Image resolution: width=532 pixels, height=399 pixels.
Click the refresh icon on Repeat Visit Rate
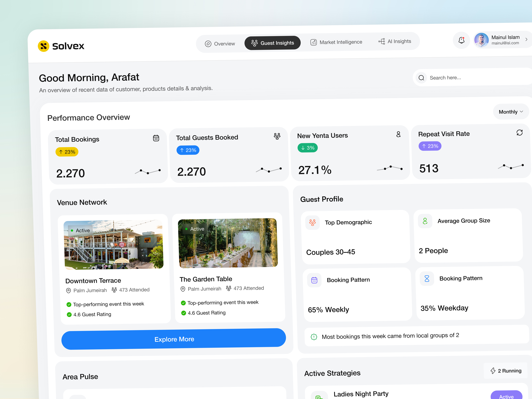pyautogui.click(x=519, y=133)
